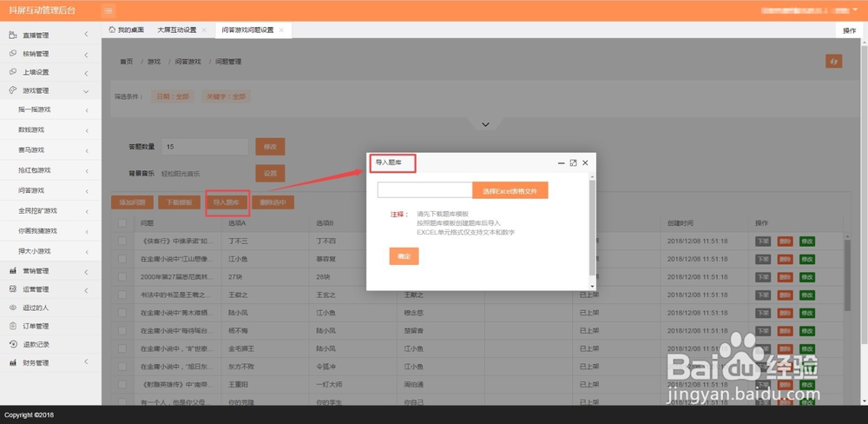Click the 添加问题 button
This screenshot has height=424, width=868.
pos(132,202)
